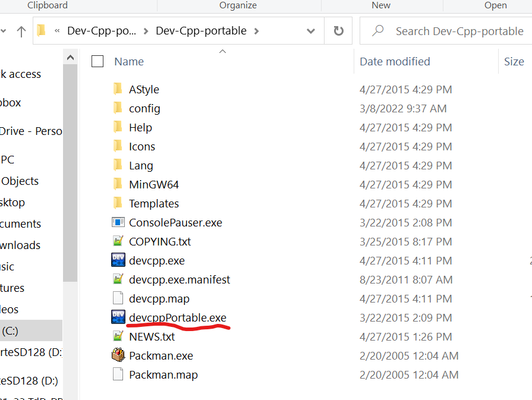This screenshot has height=400, width=532.
Task: Select the Packman.exe package icon
Action: [118, 355]
